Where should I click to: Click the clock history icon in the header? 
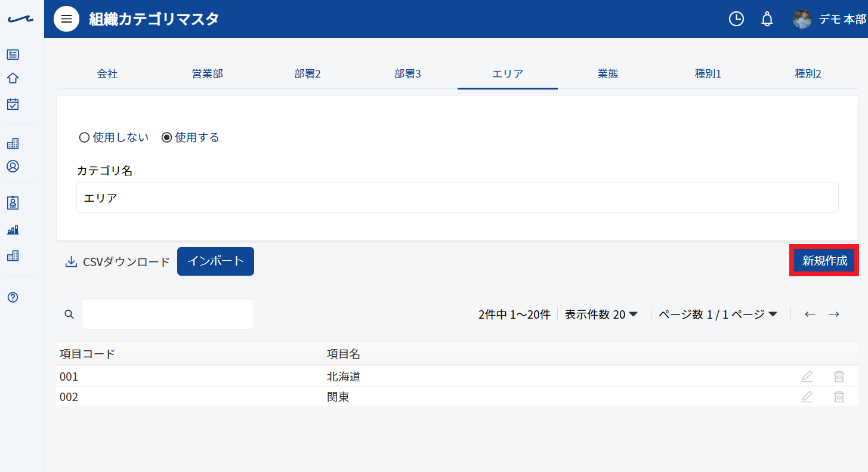(x=737, y=19)
